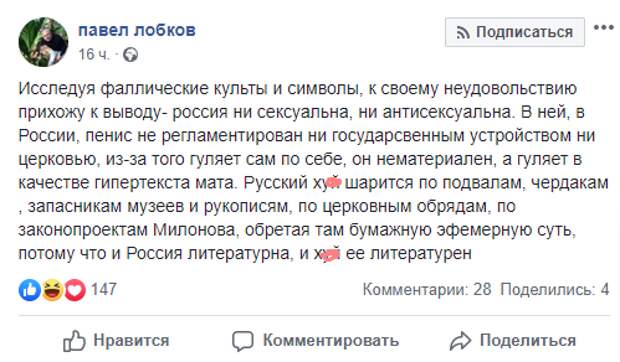Viewport: 620px width, 362px height.
Task: Click the share arrow icon beside Поделиться
Action: pyautogui.click(x=460, y=341)
